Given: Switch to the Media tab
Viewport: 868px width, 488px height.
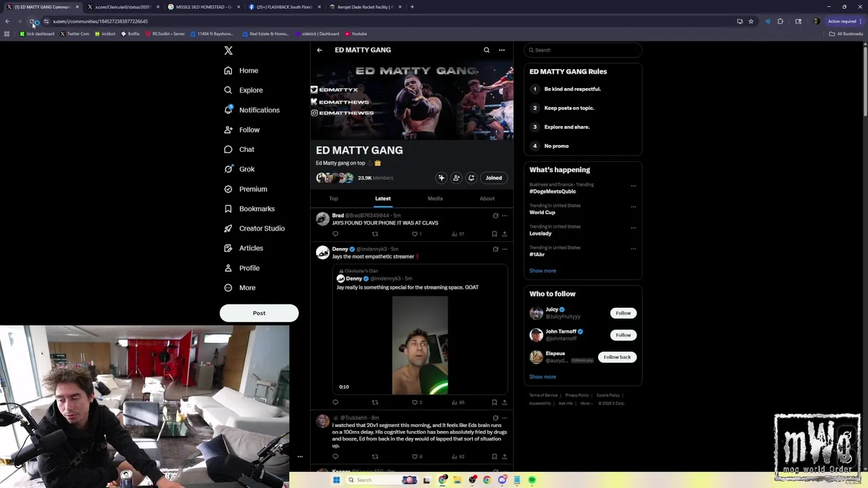Looking at the screenshot, I should coord(435,199).
